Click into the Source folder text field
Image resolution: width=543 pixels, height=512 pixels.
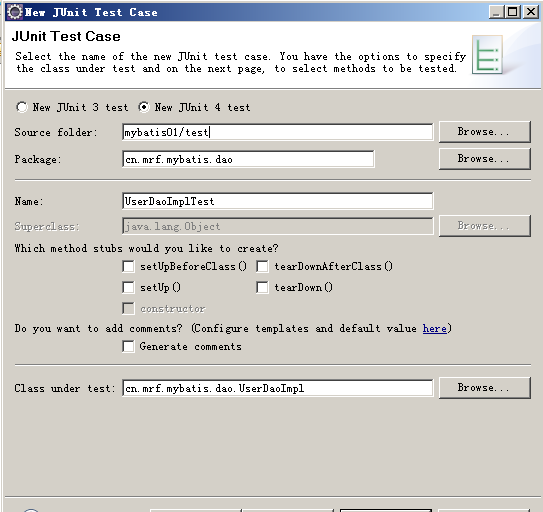[277, 132]
